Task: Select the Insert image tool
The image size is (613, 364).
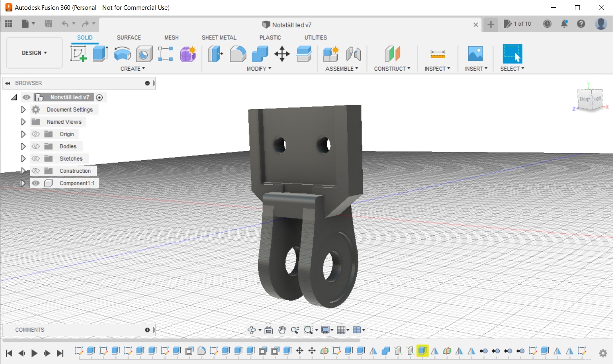Action: click(x=475, y=54)
